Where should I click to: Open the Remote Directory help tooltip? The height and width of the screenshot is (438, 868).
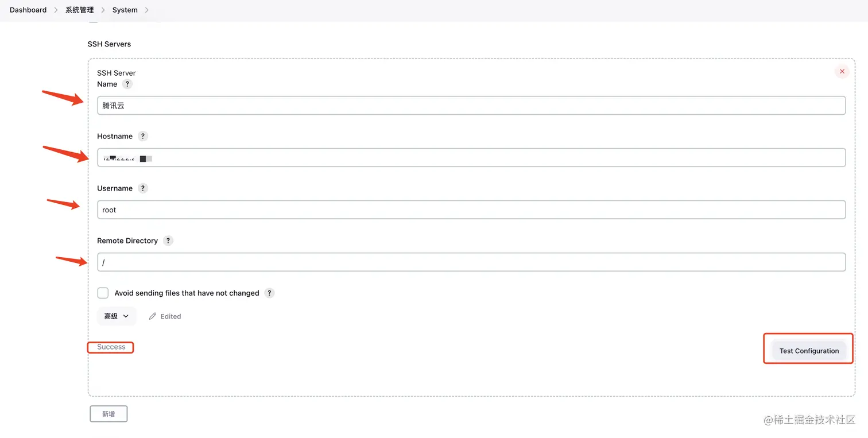(x=168, y=241)
